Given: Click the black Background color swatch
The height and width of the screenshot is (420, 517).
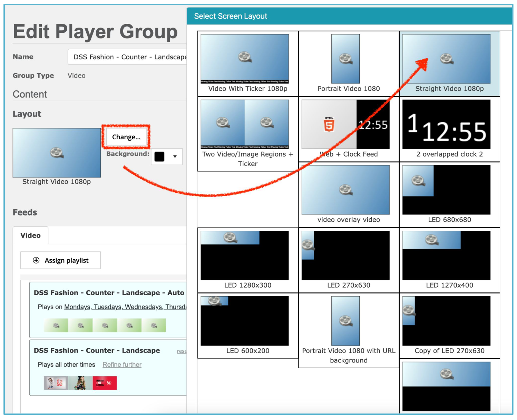Looking at the screenshot, I should (x=159, y=157).
